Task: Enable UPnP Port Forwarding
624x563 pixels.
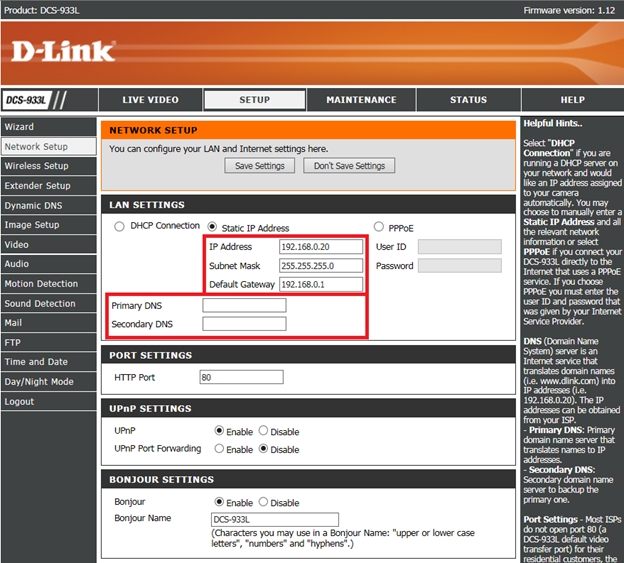Action: [x=219, y=449]
